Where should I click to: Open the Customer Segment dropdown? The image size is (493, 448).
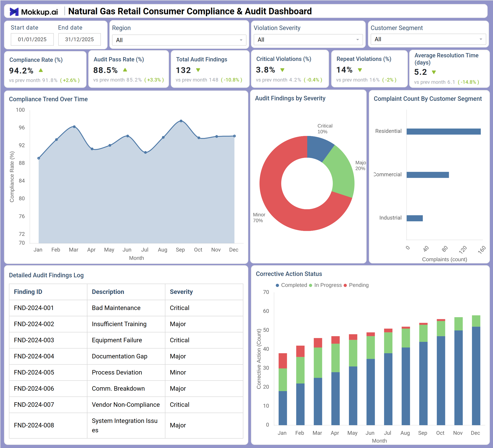tap(428, 39)
